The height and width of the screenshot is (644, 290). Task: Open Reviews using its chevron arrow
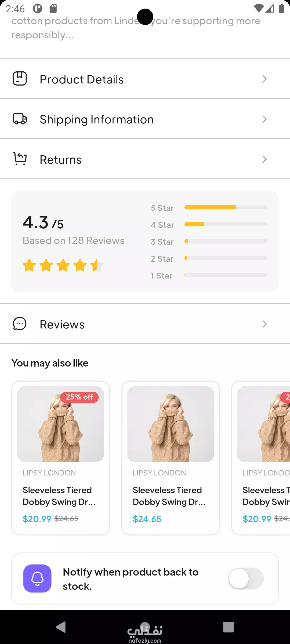pos(264,324)
